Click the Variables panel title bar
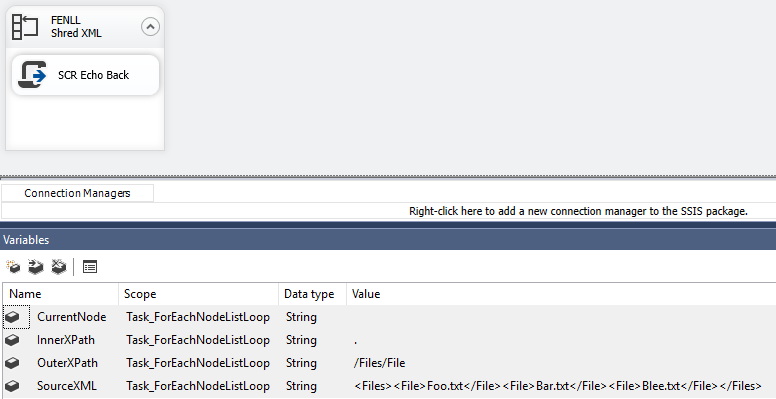Image resolution: width=776 pixels, height=399 pixels. (388, 240)
